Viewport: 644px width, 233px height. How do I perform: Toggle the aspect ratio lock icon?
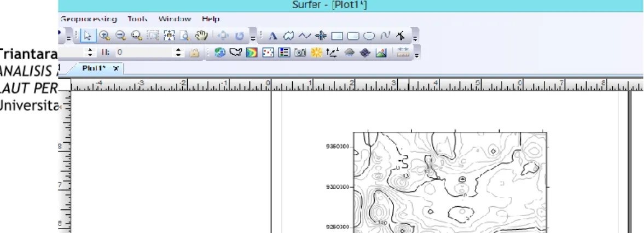coord(194,53)
